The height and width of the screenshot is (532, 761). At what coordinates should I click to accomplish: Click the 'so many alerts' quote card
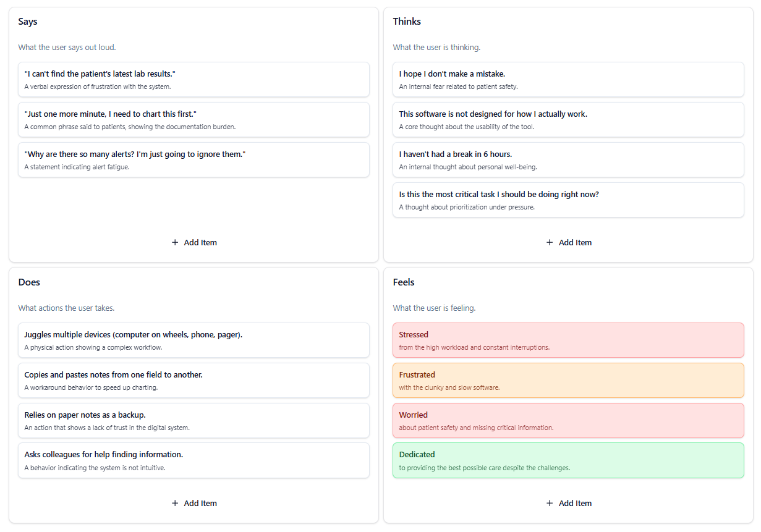tap(193, 160)
